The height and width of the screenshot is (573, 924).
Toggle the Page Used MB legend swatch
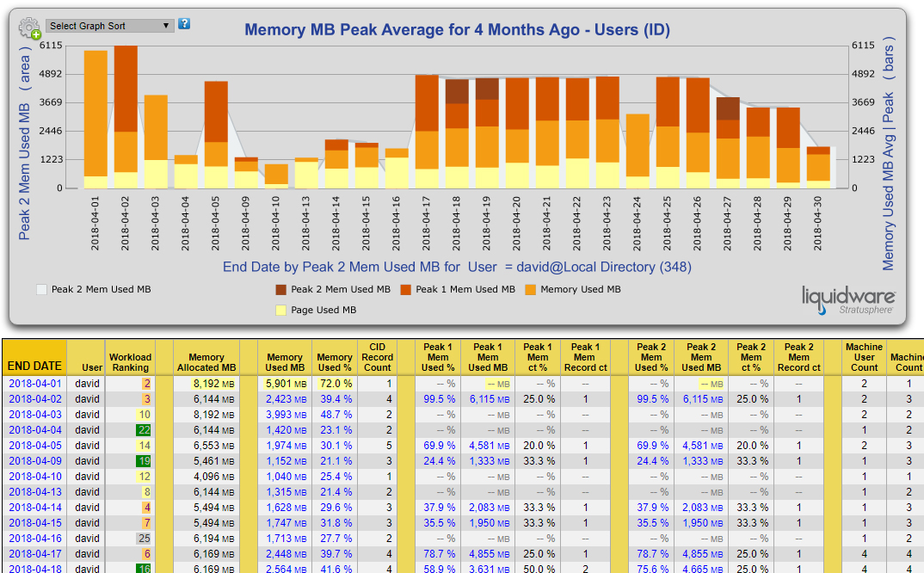pos(281,310)
